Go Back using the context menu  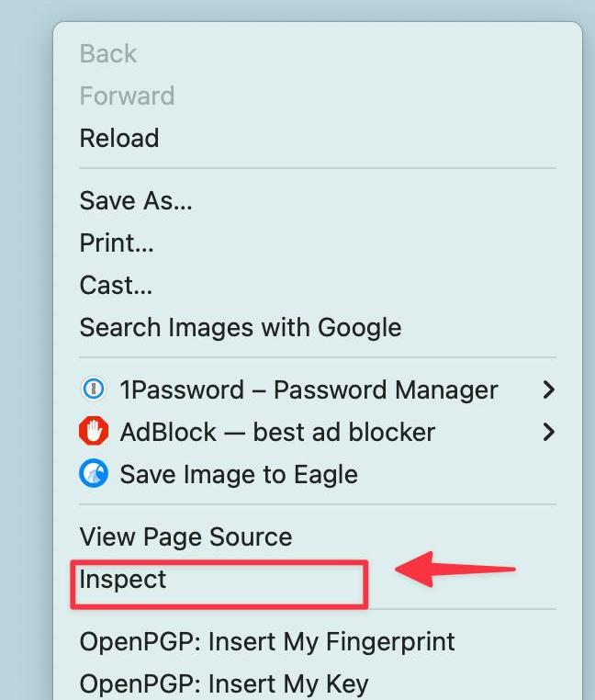point(108,54)
